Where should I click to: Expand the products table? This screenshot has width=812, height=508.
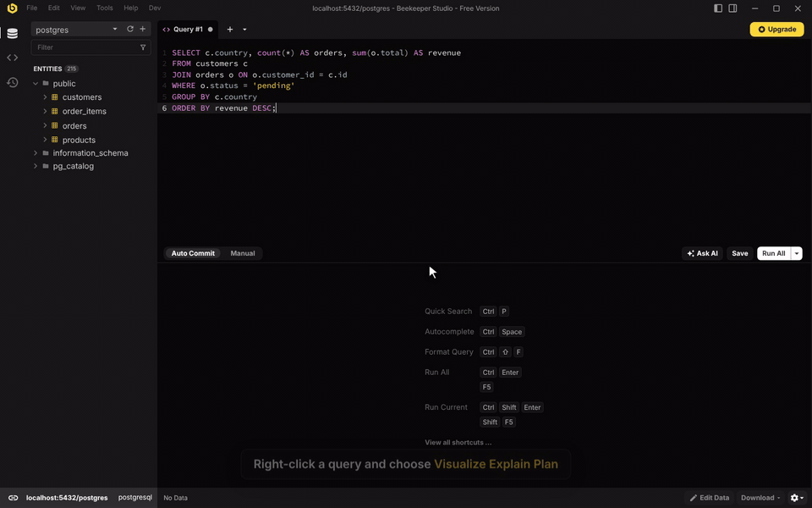45,140
